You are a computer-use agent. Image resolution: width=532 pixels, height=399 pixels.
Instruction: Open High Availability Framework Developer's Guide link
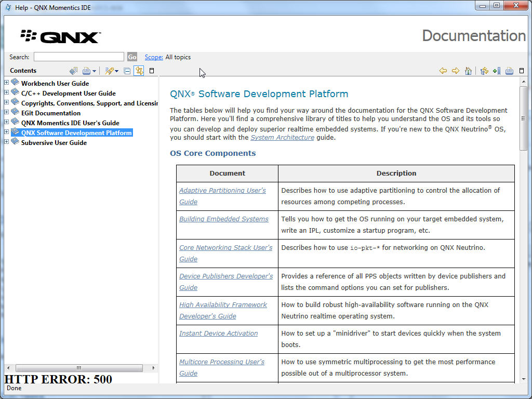pos(223,310)
